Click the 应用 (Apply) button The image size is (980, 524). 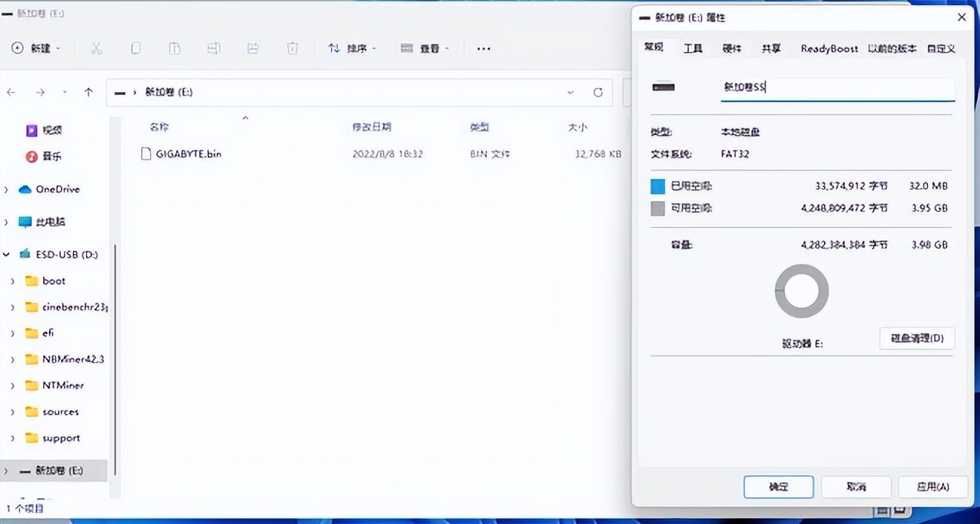click(932, 487)
